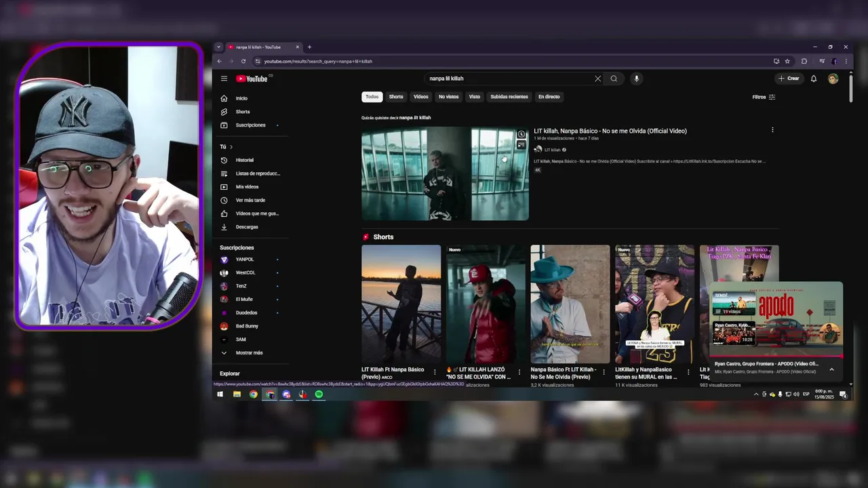Show hidden system tray icons

[756, 394]
